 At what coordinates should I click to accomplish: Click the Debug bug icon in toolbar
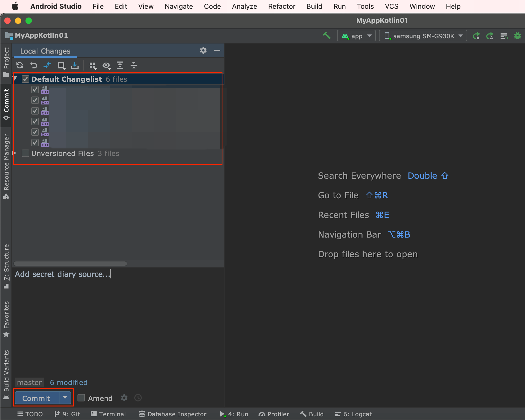(517, 36)
